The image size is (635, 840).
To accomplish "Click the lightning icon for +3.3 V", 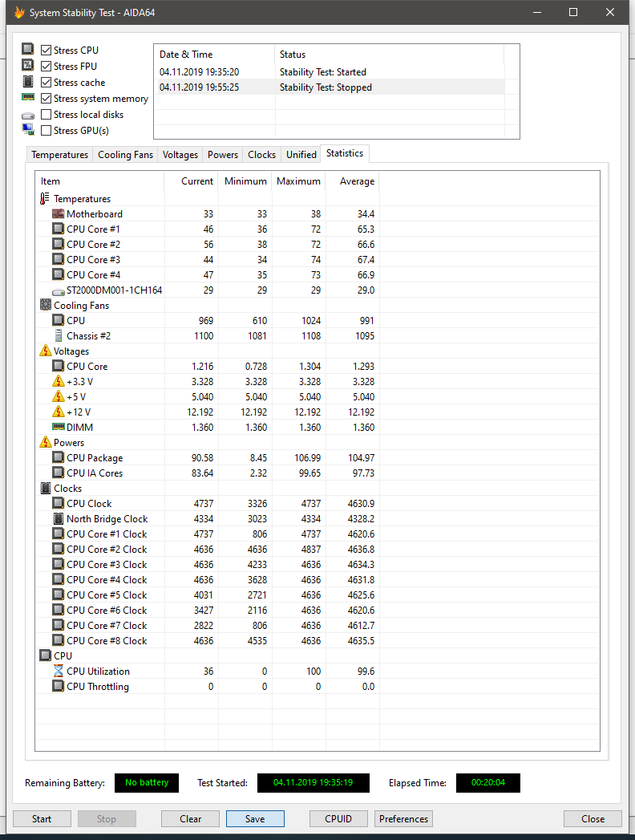I will click(x=59, y=381).
